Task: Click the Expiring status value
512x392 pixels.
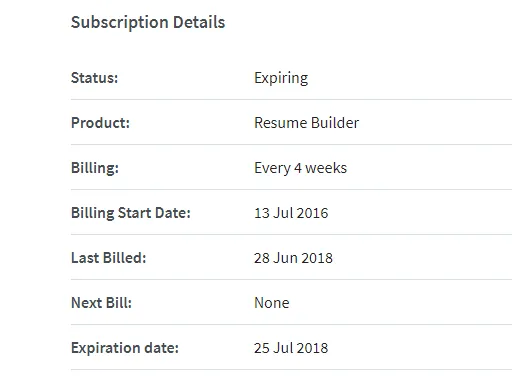Action: click(281, 79)
